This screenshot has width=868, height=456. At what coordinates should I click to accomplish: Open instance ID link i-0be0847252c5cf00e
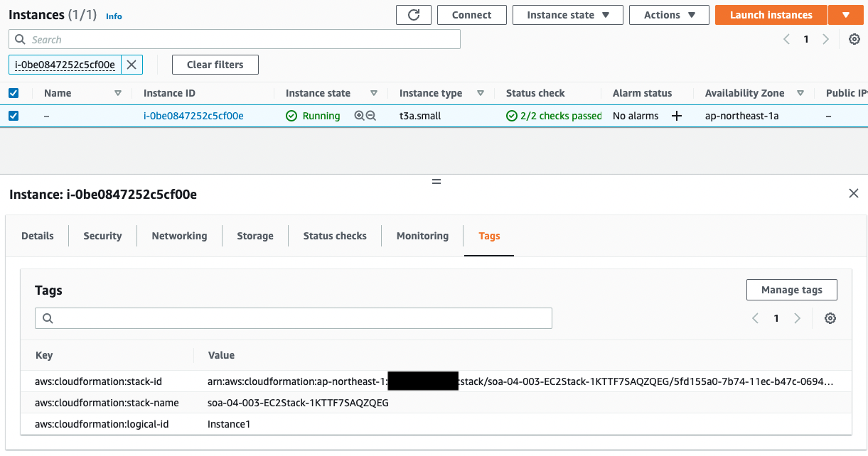point(193,116)
